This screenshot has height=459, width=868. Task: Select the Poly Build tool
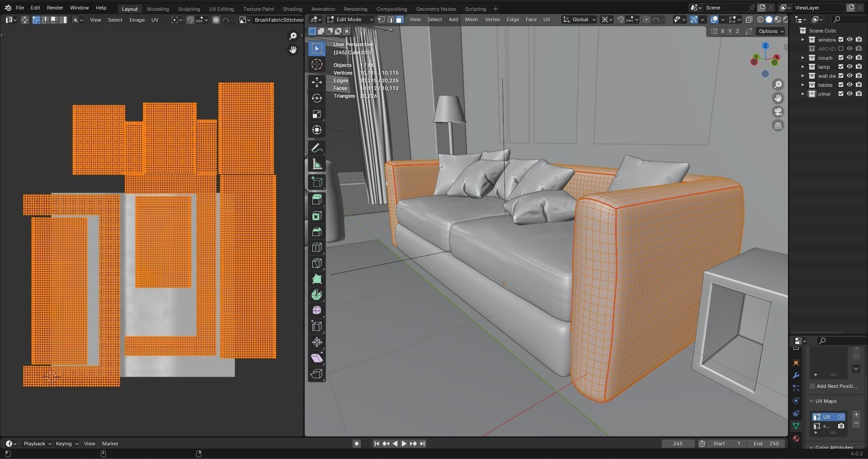(x=317, y=279)
